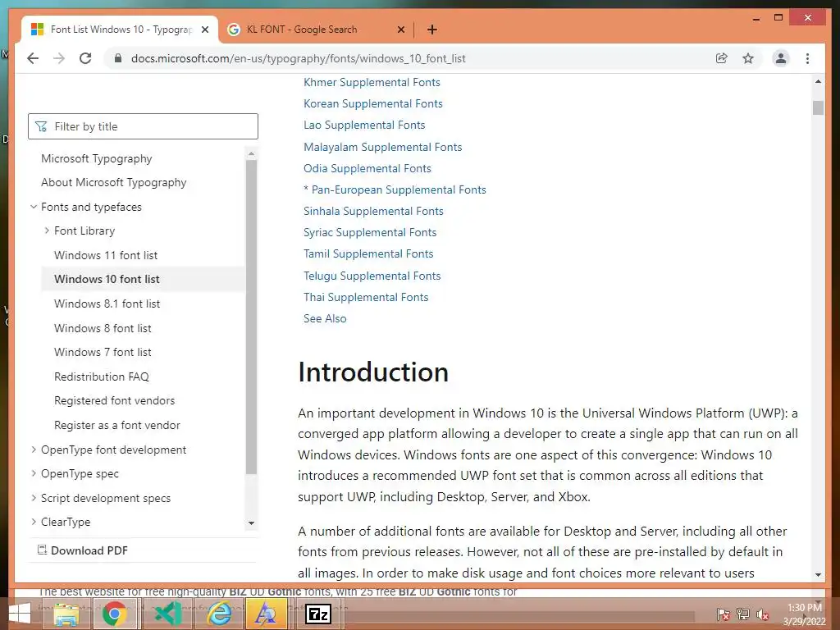
Task: Bookmark this page with the star icon
Action: click(748, 58)
